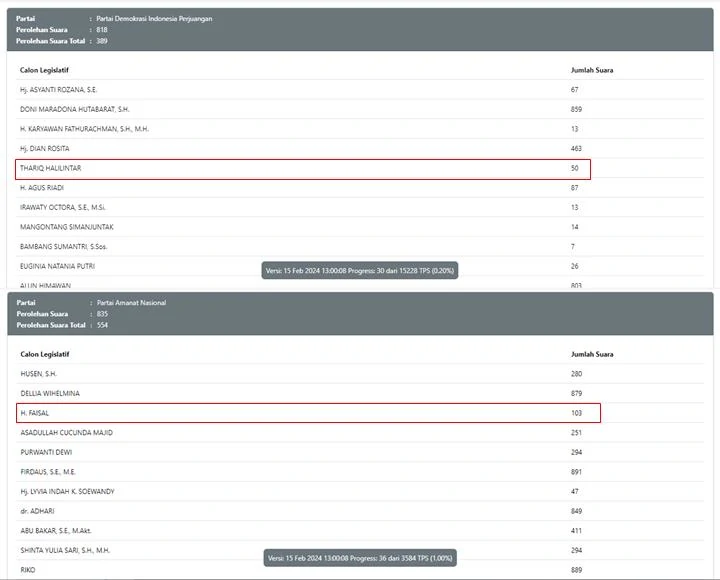The image size is (720, 580).
Task: Click the Jumlah Suara header in bottom table
Action: tap(592, 354)
